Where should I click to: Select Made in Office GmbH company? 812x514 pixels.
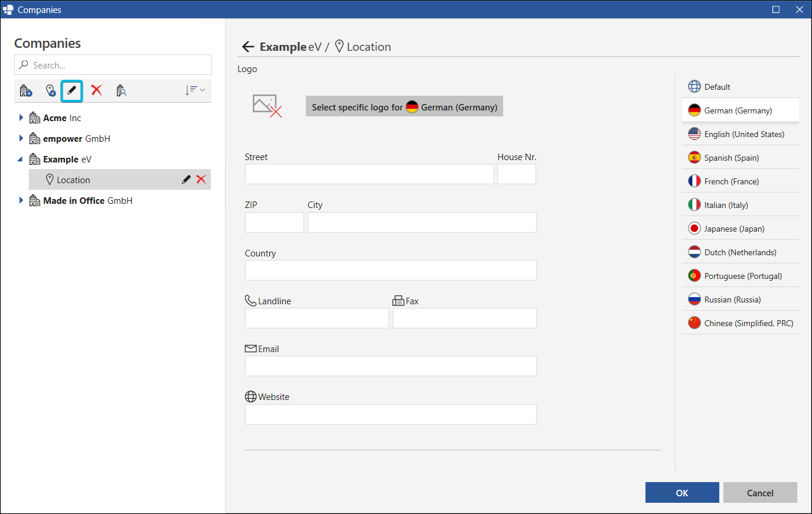coord(87,201)
